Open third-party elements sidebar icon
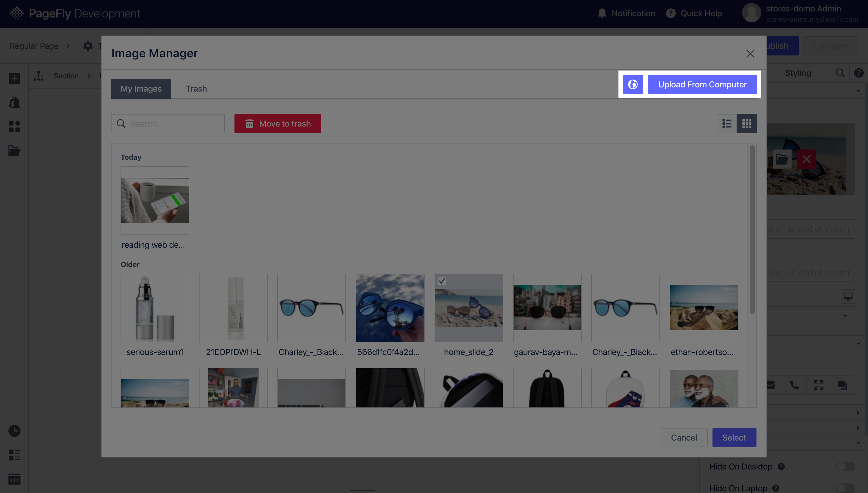 point(14,127)
